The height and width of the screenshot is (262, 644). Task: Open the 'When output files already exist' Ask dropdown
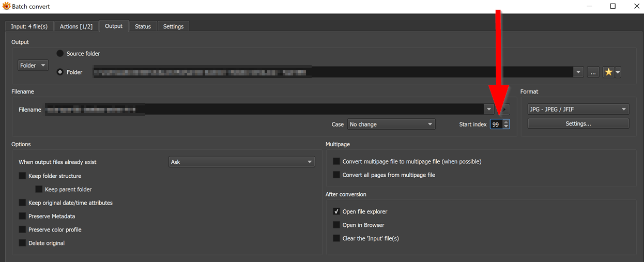[x=241, y=162]
